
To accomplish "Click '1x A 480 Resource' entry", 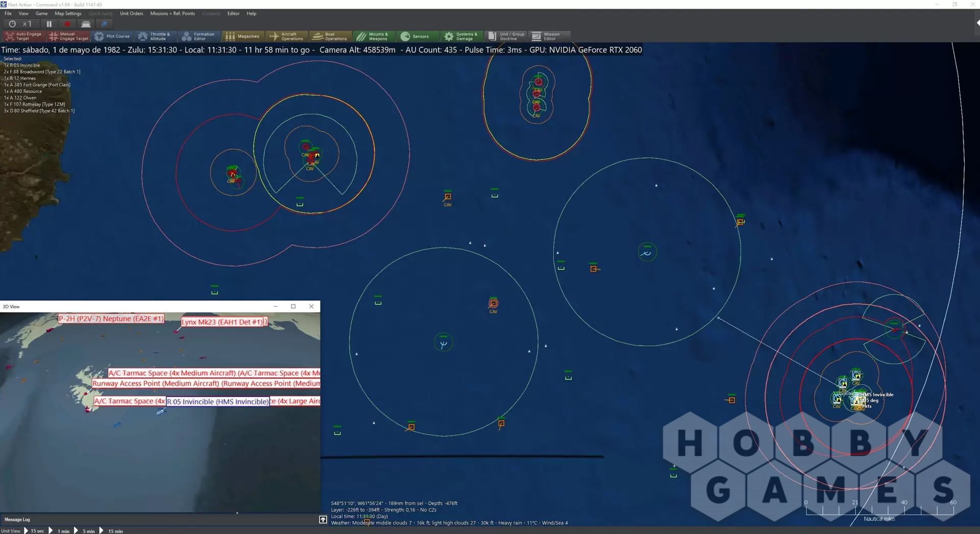I will pyautogui.click(x=23, y=91).
